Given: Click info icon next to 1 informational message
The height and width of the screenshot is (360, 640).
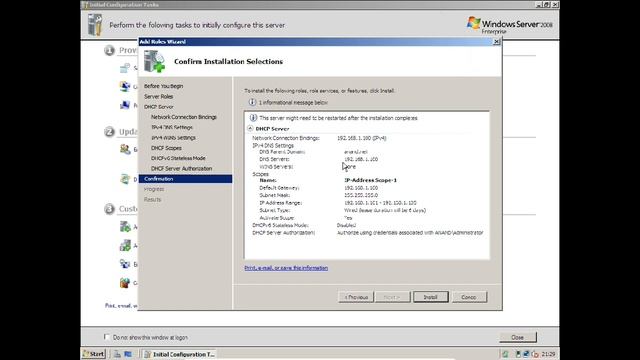Looking at the screenshot, I should (252, 102).
